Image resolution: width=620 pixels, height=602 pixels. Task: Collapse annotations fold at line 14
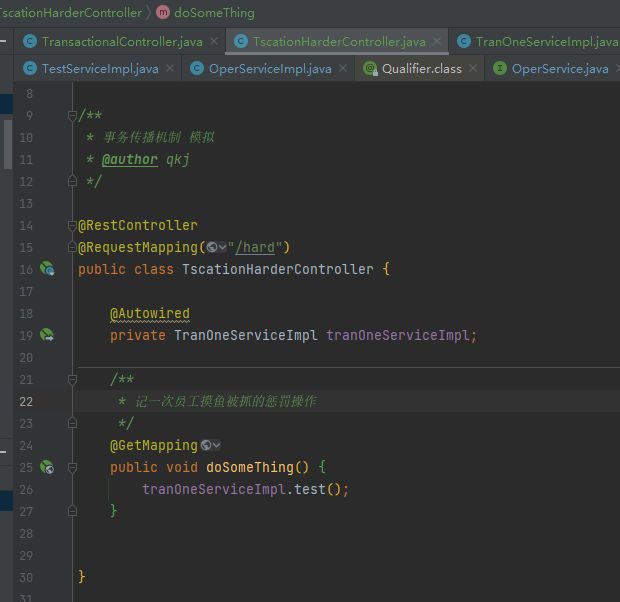coord(72,225)
